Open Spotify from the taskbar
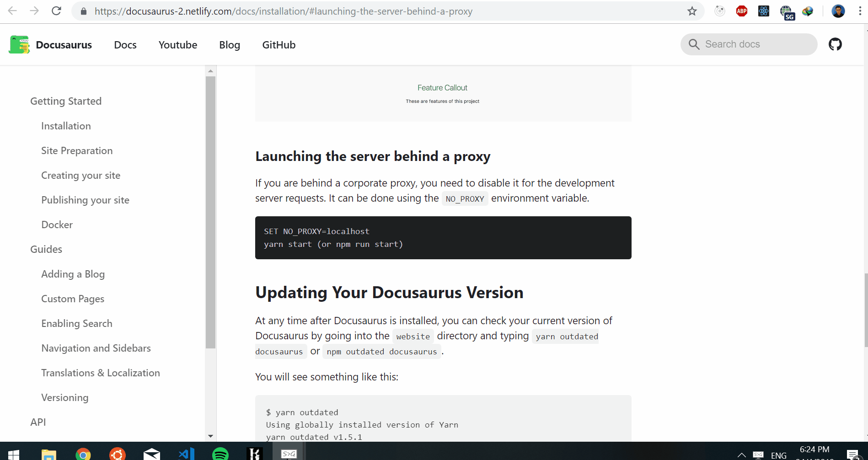Viewport: 868px width, 460px height. pyautogui.click(x=220, y=454)
